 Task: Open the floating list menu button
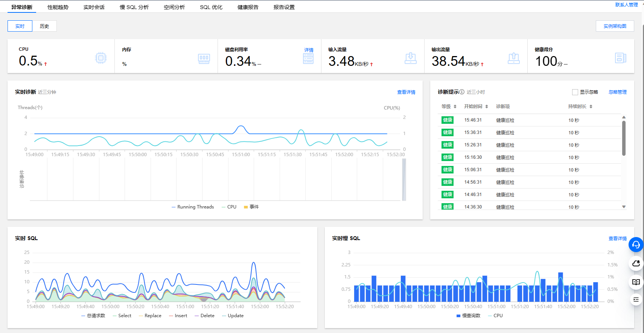(636, 300)
